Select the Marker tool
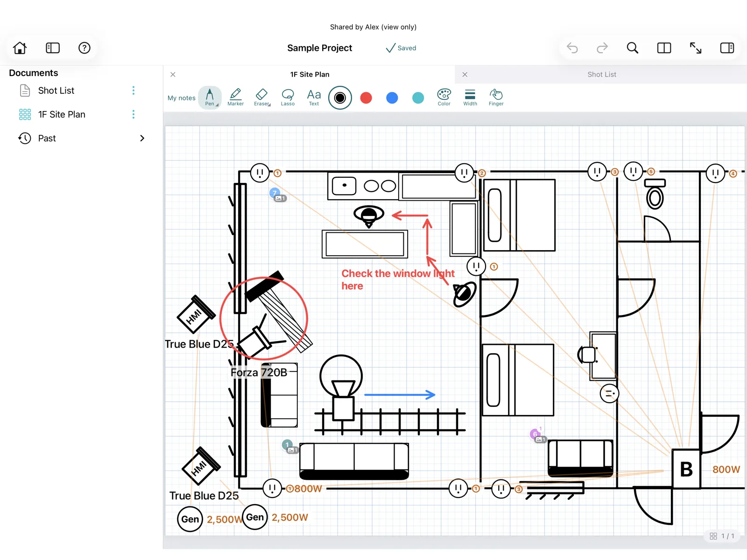The width and height of the screenshot is (747, 560). (x=235, y=98)
